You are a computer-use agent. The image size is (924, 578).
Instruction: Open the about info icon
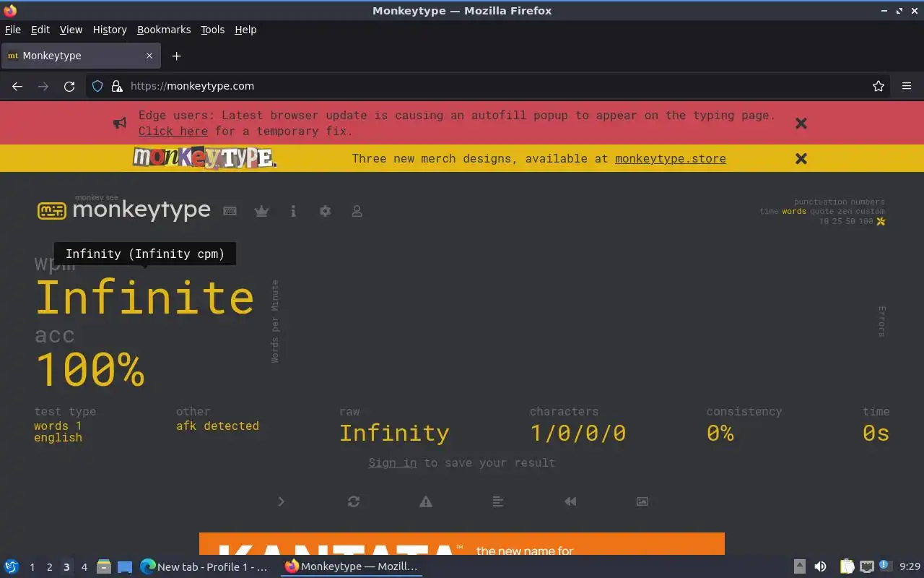[x=293, y=211]
